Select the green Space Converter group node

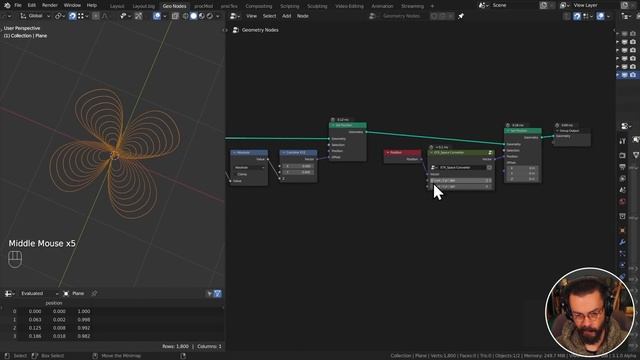click(x=461, y=153)
